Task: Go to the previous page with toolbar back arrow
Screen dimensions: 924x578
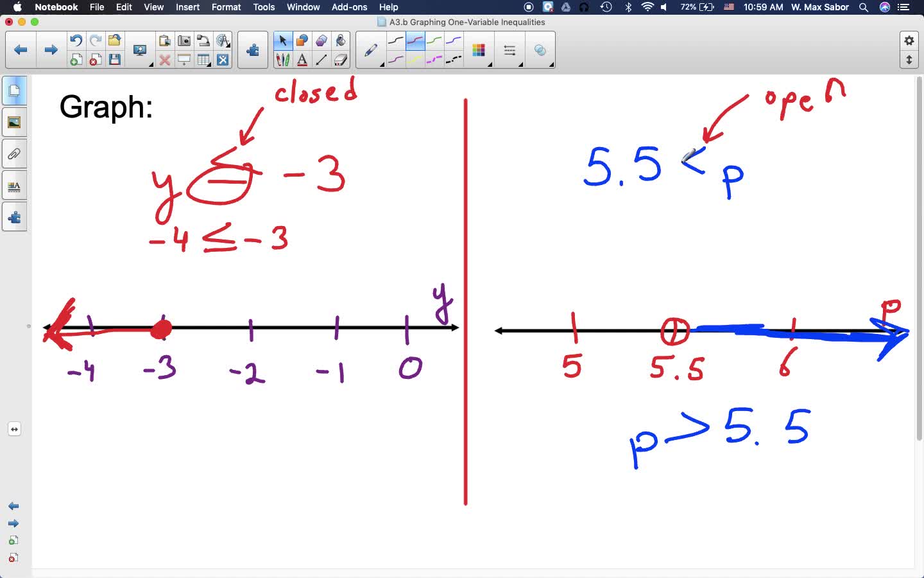Action: [x=21, y=49]
